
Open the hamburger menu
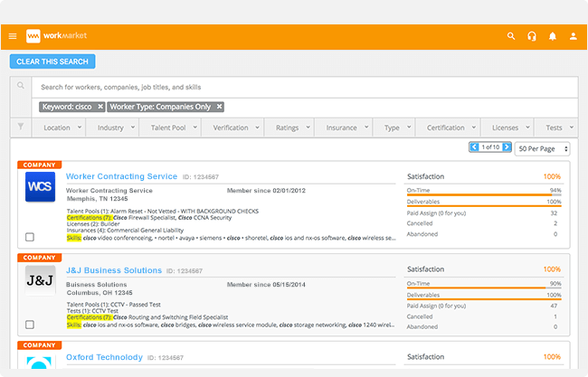(x=13, y=36)
